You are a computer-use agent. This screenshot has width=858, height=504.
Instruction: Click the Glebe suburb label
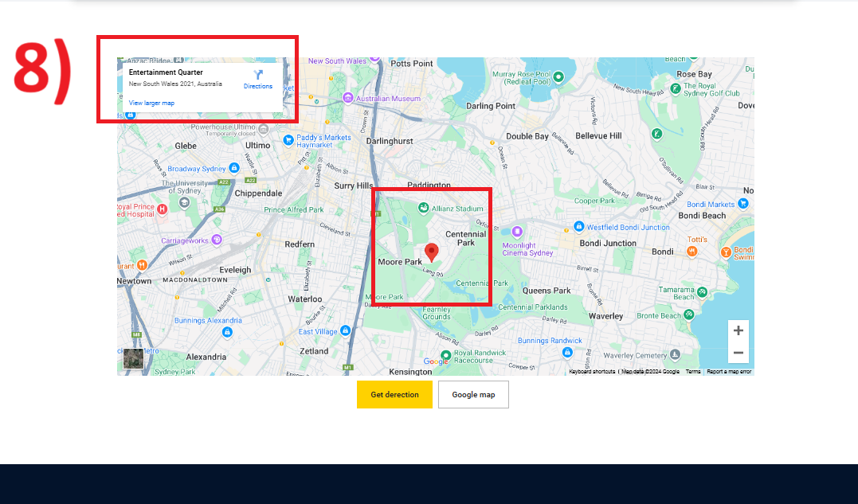[x=186, y=146]
